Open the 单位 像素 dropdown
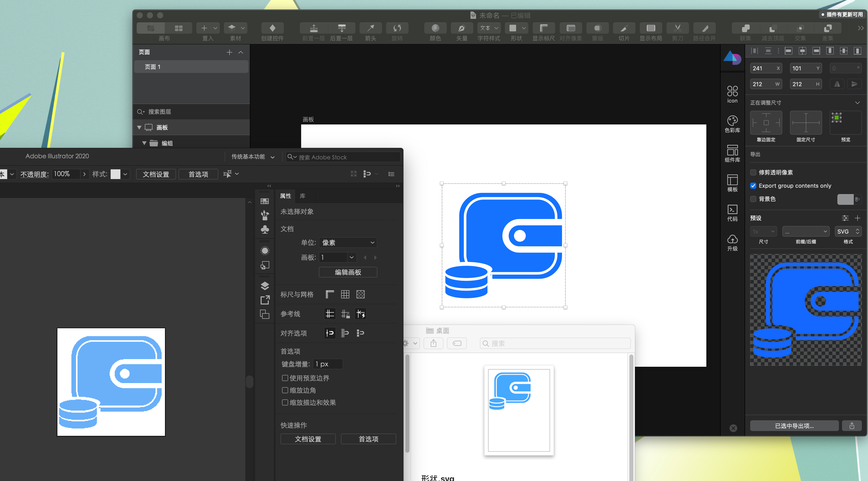This screenshot has height=481, width=868. (x=348, y=242)
